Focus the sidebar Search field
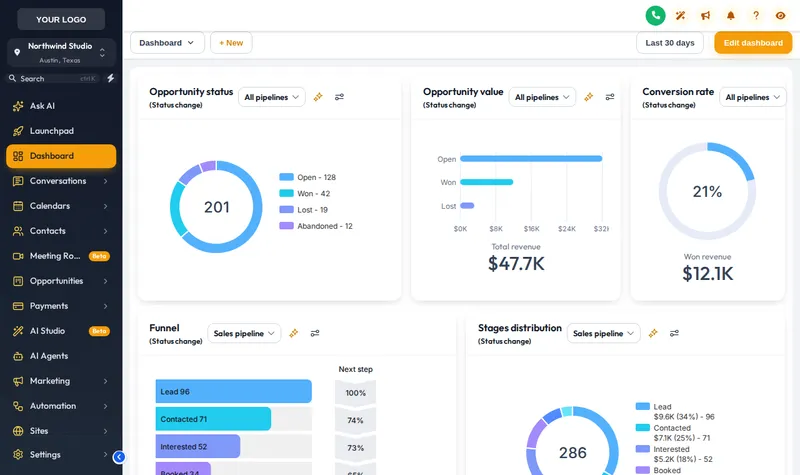 click(53, 79)
